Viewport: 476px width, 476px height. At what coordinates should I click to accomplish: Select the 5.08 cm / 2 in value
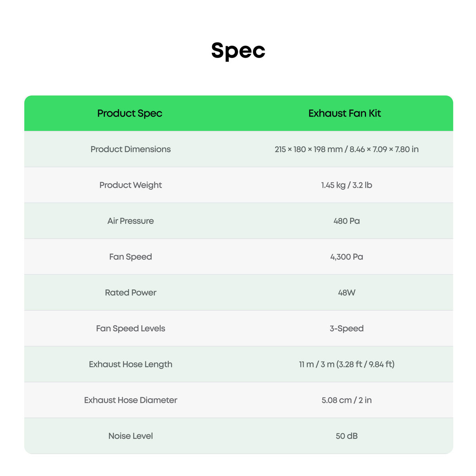click(347, 400)
